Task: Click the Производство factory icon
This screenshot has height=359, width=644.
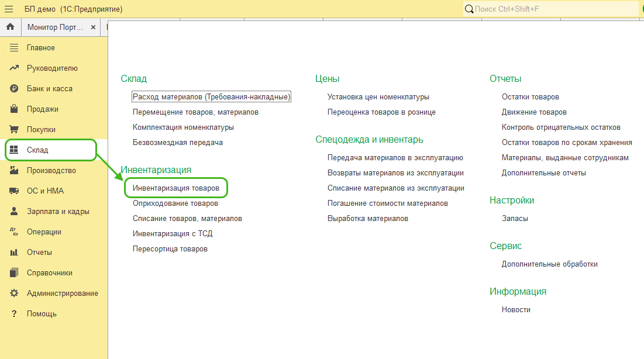Action: coord(14,171)
